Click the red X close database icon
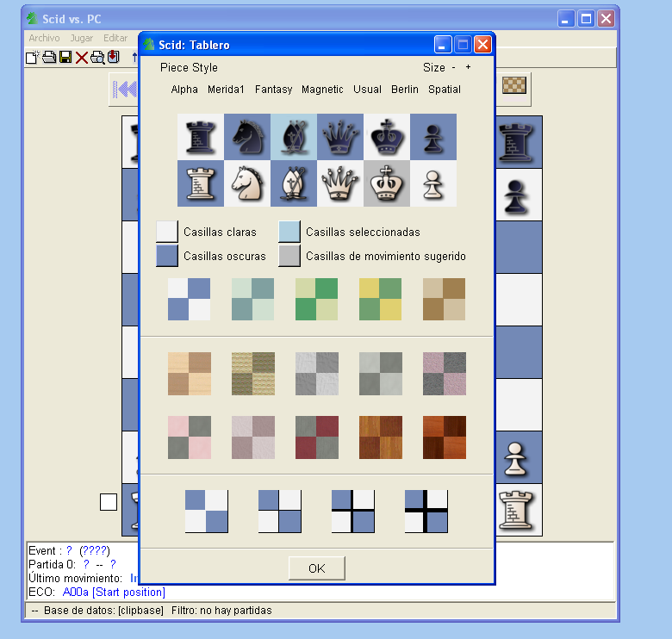This screenshot has width=672, height=639. (82, 58)
